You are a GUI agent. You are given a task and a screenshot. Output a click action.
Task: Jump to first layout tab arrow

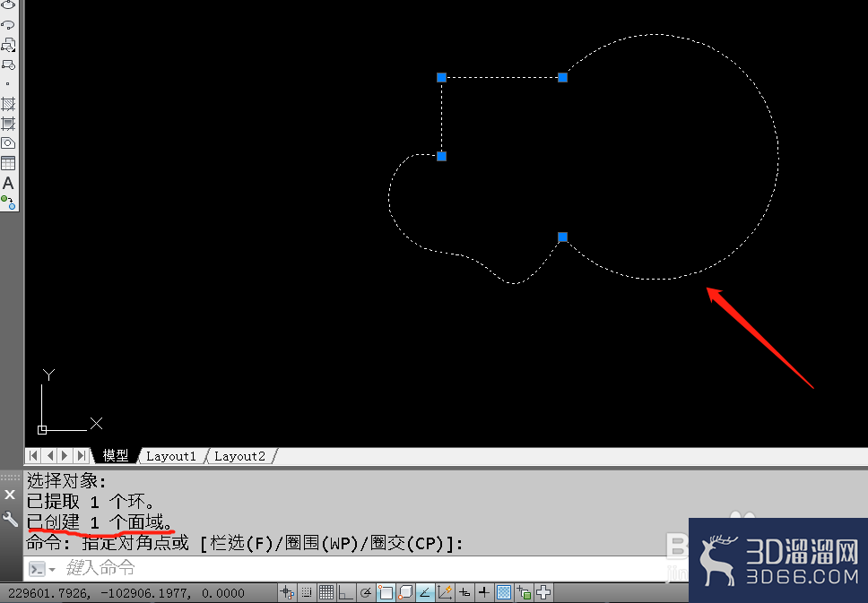pos(33,455)
